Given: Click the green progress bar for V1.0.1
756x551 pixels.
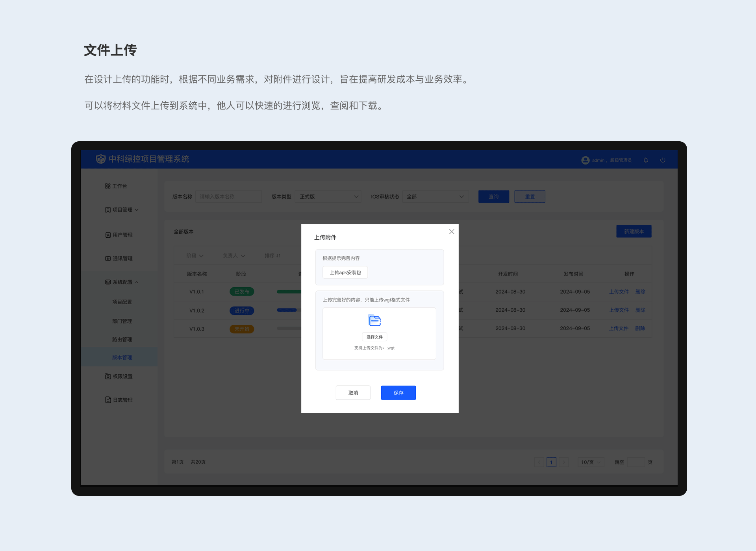Looking at the screenshot, I should coord(289,292).
